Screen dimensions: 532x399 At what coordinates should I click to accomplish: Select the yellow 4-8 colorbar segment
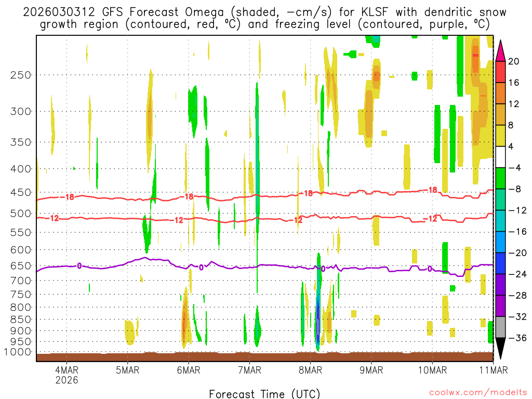[500, 136]
